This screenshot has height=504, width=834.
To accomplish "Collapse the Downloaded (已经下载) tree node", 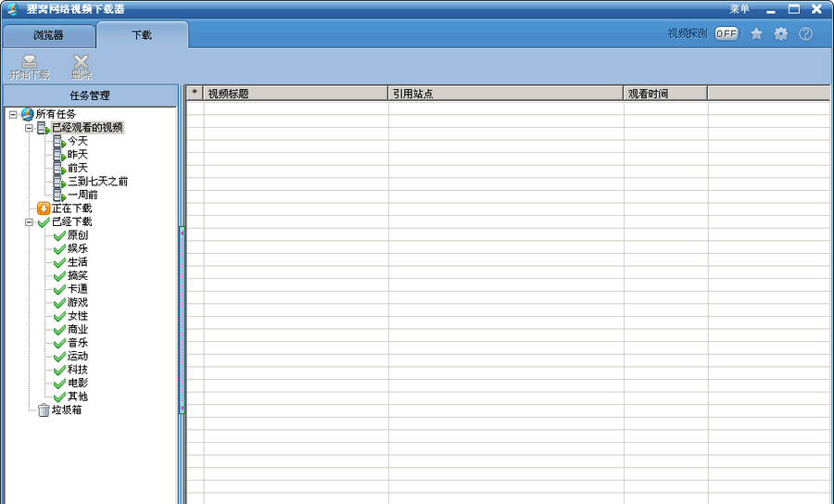I will coord(29,222).
